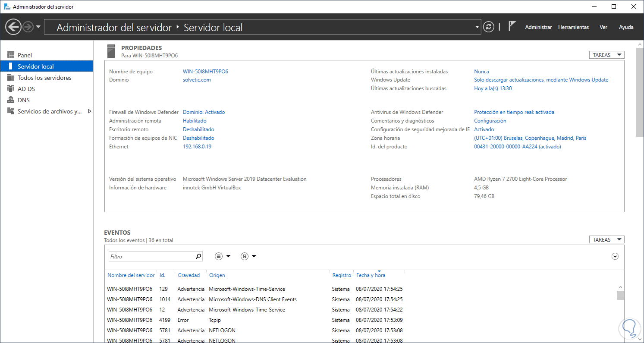The height and width of the screenshot is (343, 644).
Task: Click the filter search magnifier icon
Action: pyautogui.click(x=198, y=256)
